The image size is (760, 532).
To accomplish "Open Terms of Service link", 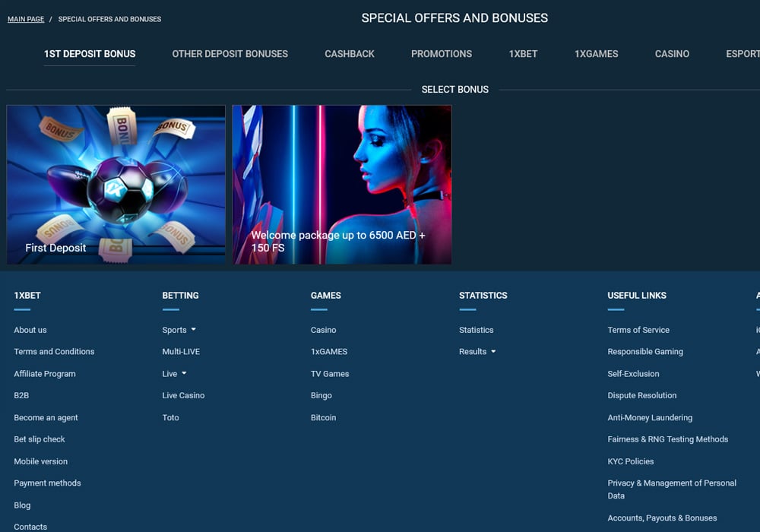I will point(638,330).
